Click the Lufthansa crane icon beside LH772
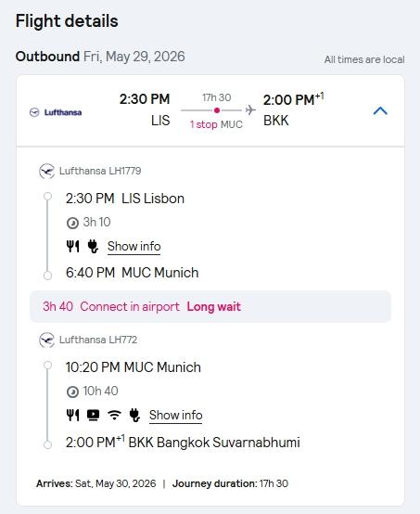This screenshot has height=514, width=420. (x=46, y=340)
